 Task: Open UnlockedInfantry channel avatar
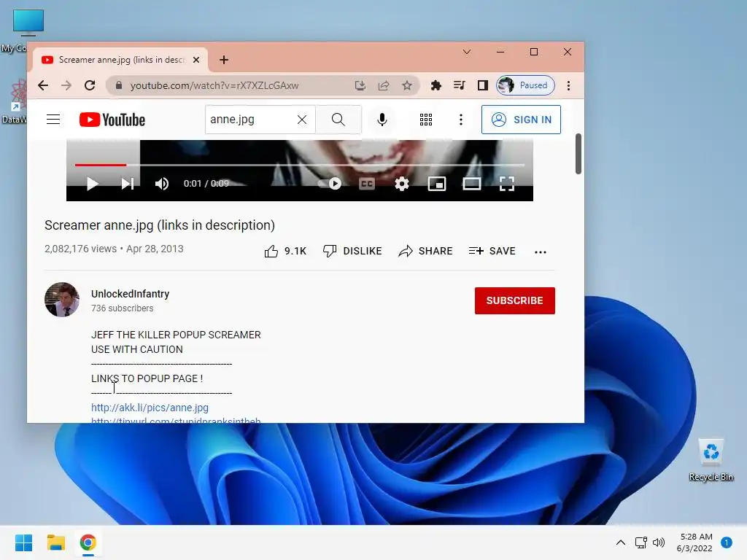point(62,300)
